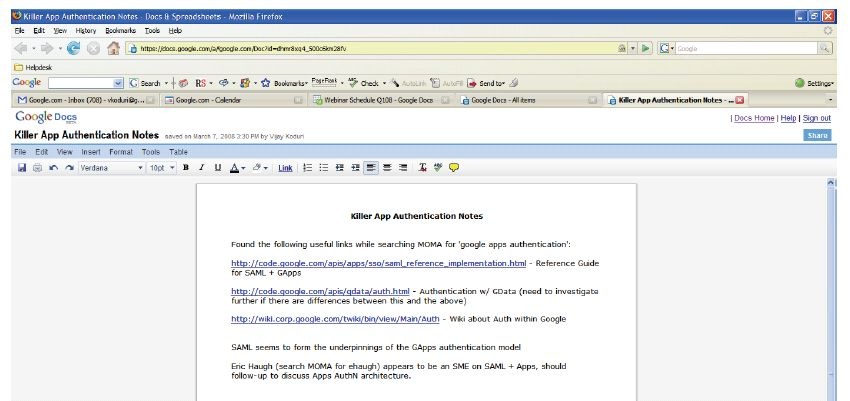This screenshot has height=401, width=850.
Task: Open the gdata/auth.html link
Action: (320, 292)
